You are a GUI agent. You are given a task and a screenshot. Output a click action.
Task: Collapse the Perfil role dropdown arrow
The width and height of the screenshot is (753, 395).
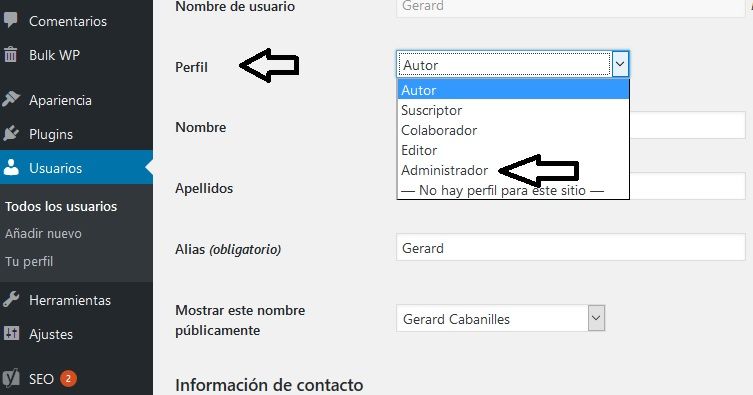pos(620,64)
